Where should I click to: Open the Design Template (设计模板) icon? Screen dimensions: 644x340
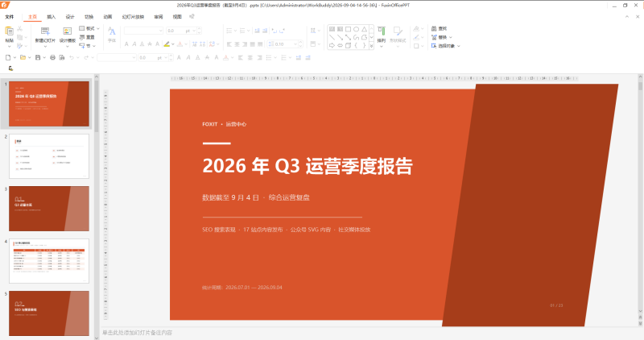(x=68, y=31)
